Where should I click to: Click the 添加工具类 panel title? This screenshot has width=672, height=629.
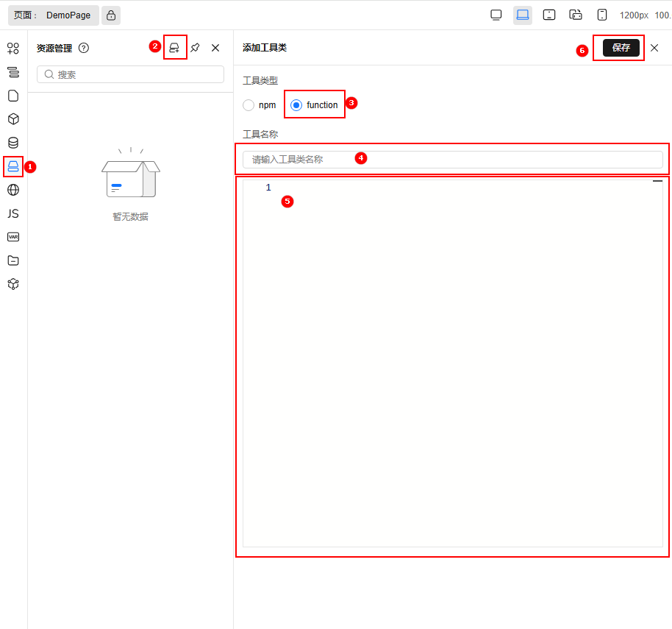tap(263, 47)
